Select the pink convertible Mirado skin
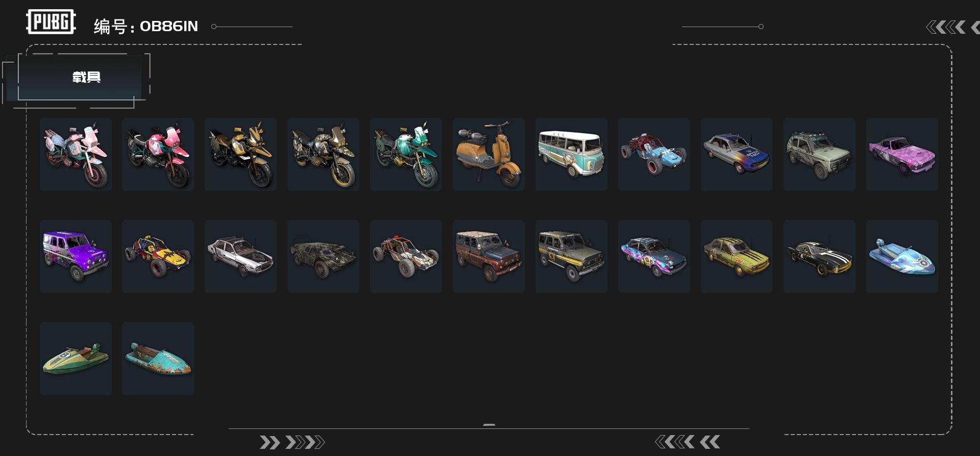 902,154
